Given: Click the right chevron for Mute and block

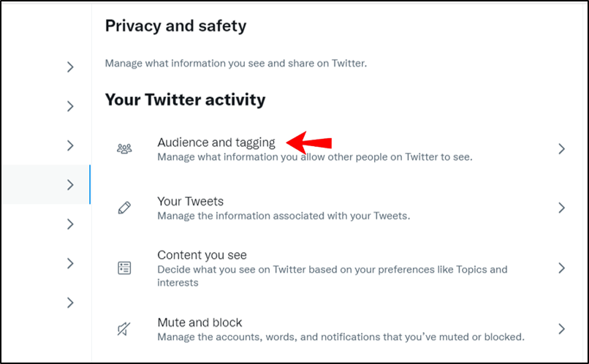Looking at the screenshot, I should (x=561, y=329).
